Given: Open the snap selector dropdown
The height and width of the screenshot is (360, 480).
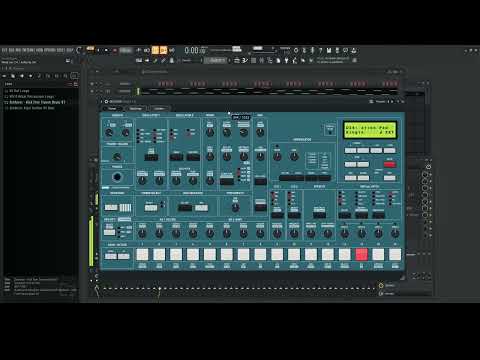Looking at the screenshot, I should pyautogui.click(x=192, y=60).
